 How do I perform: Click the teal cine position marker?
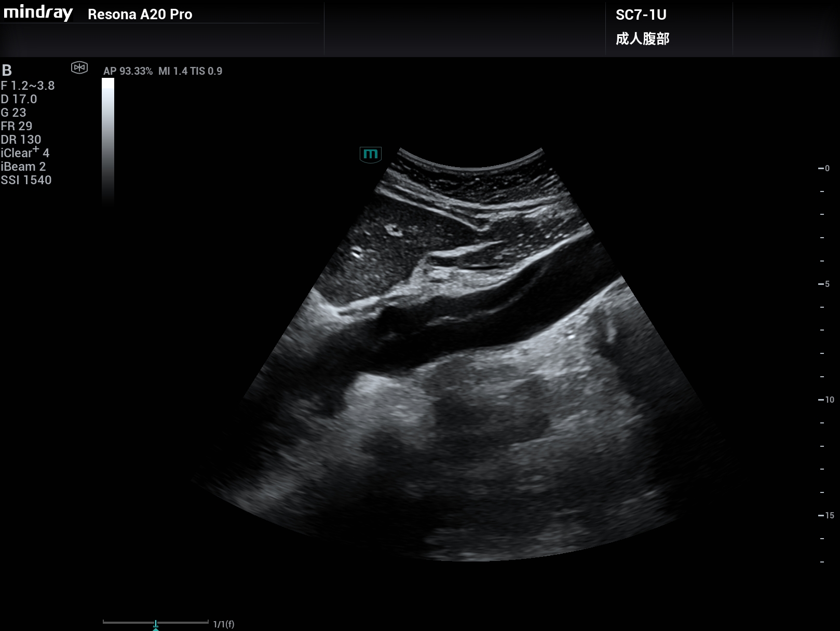pyautogui.click(x=156, y=625)
